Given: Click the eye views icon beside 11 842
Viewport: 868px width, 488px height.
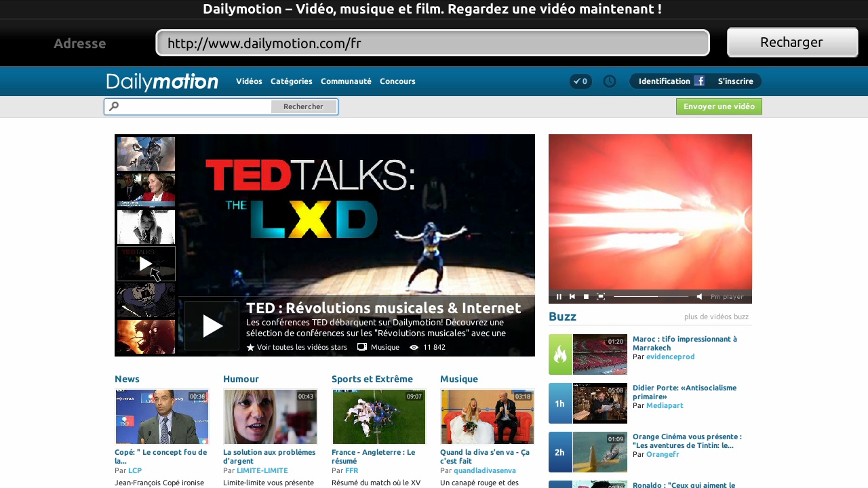Looking at the screenshot, I should point(414,347).
